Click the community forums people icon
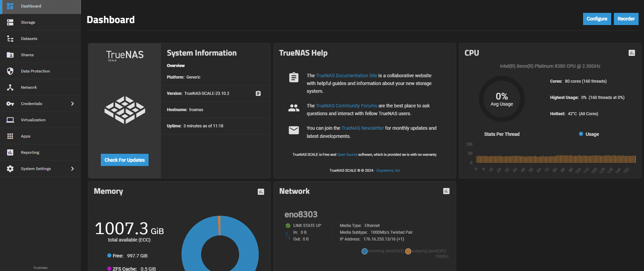Viewport: 644px width, 271px height. coord(294,108)
